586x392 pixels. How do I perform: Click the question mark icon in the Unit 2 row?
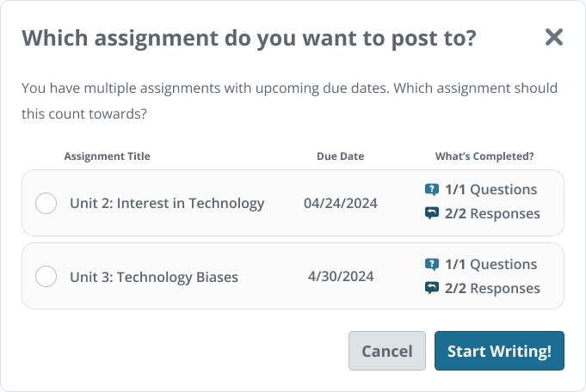click(x=432, y=190)
